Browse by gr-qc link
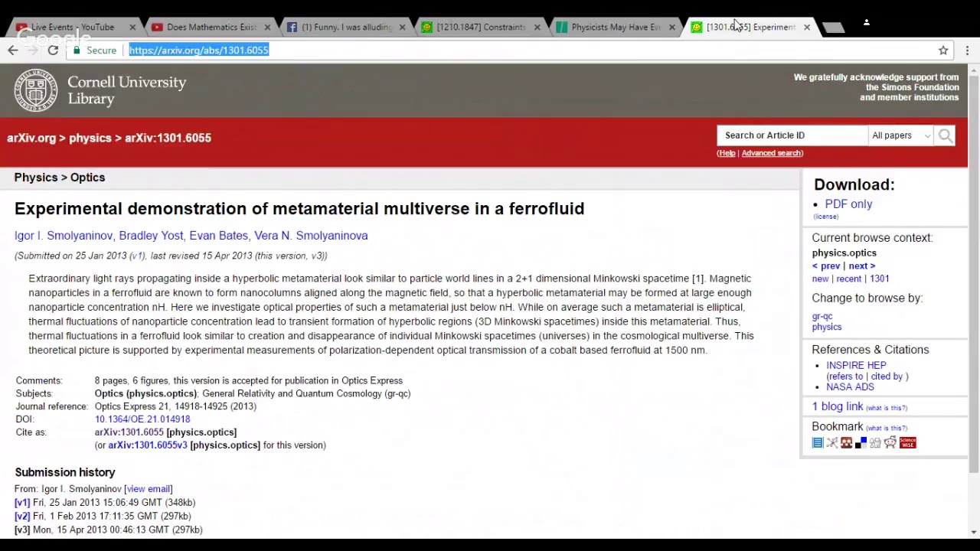 (822, 316)
